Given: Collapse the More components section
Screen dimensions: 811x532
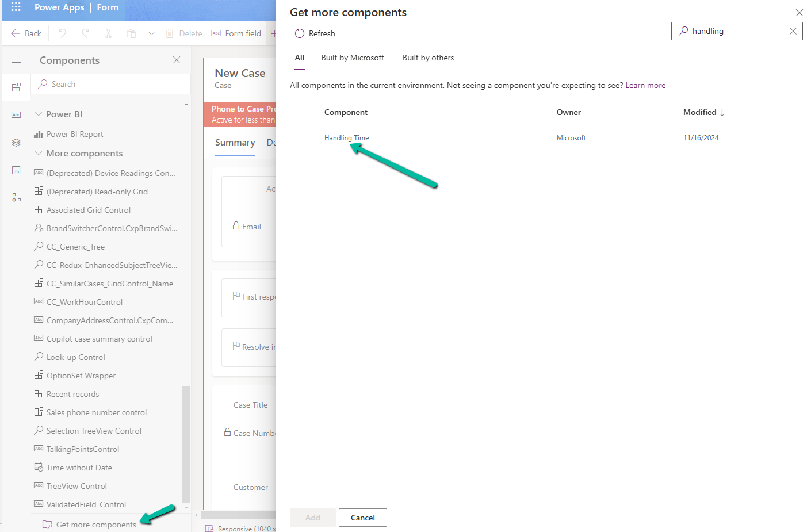Looking at the screenshot, I should pos(39,153).
